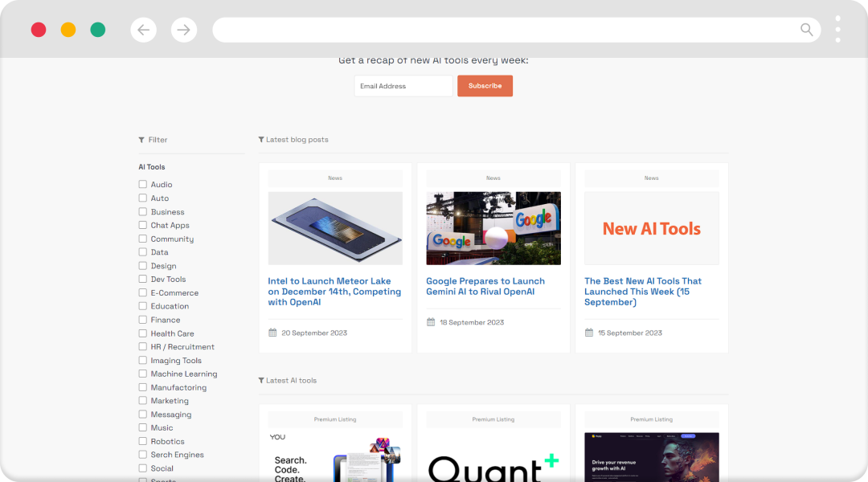Tick the Serch Engines checkbox

pos(143,455)
